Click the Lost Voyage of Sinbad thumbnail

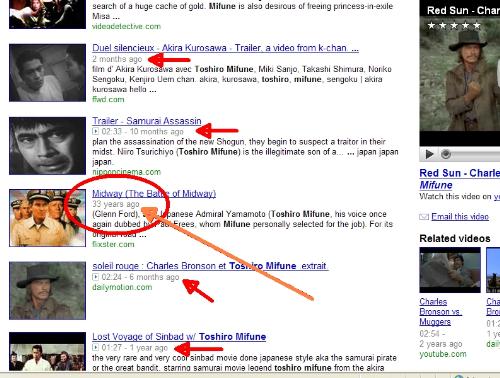click(x=47, y=351)
